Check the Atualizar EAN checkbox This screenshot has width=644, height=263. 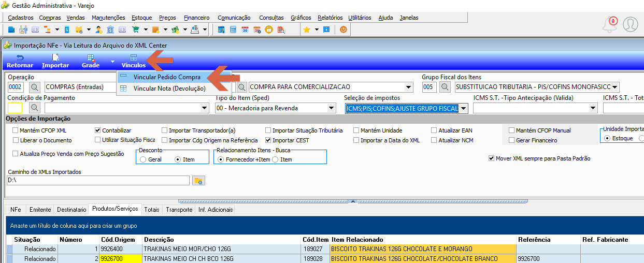click(434, 130)
